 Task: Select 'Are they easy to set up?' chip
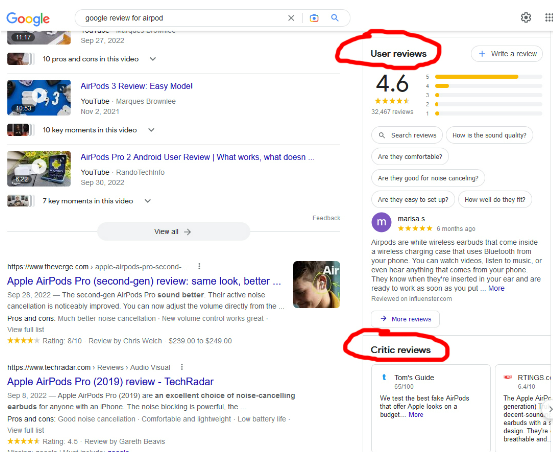pyautogui.click(x=413, y=200)
